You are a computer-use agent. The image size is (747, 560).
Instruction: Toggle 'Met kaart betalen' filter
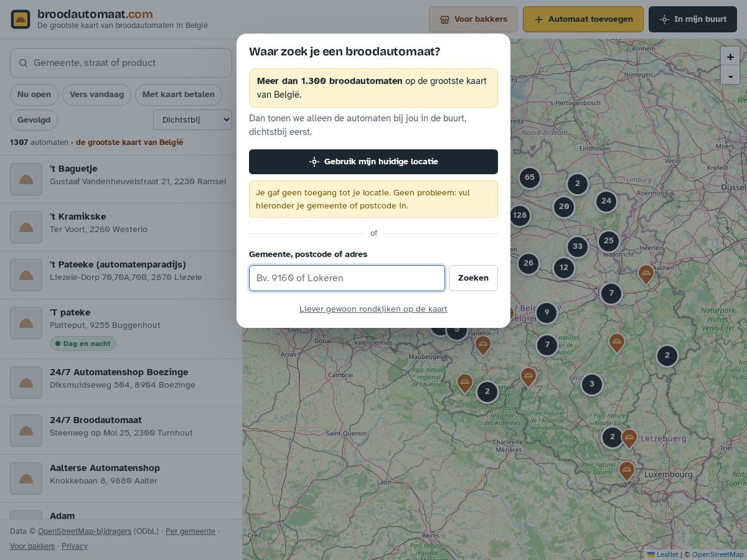pos(179,95)
